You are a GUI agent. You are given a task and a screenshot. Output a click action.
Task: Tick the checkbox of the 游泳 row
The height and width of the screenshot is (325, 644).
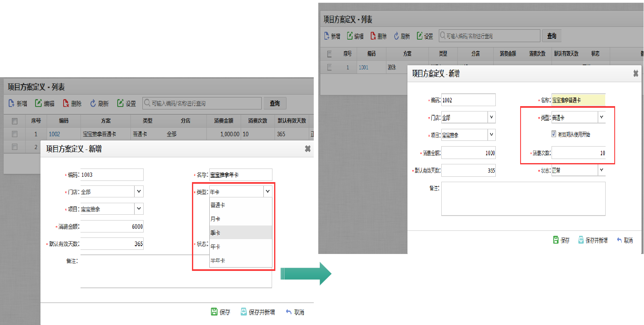click(329, 67)
